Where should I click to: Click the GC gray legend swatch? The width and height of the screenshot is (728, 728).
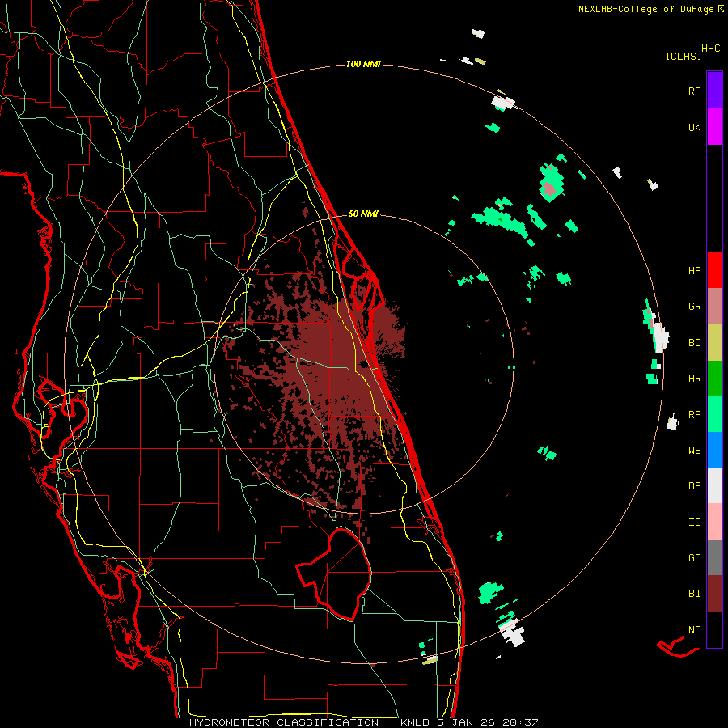[714, 557]
